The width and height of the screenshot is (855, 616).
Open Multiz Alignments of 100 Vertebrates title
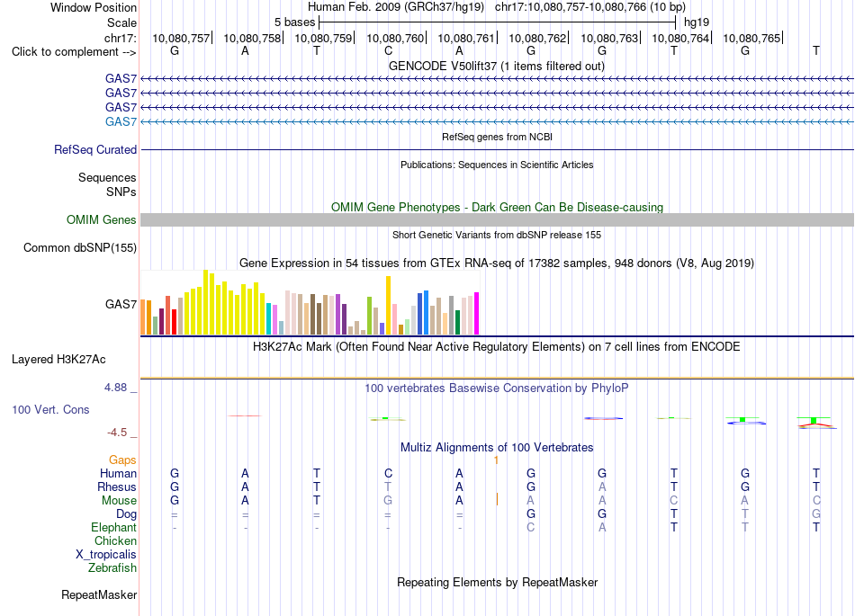[497, 447]
